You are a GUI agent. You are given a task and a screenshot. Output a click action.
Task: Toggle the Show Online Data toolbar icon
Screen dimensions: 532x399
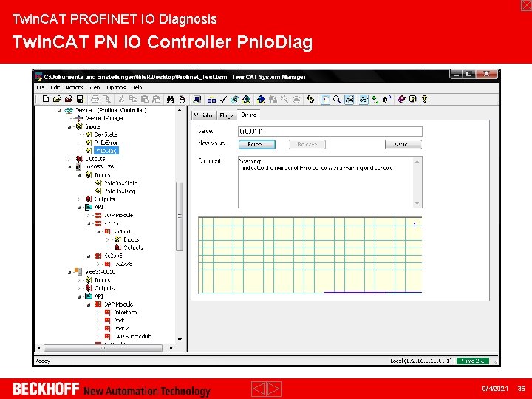tap(349, 100)
